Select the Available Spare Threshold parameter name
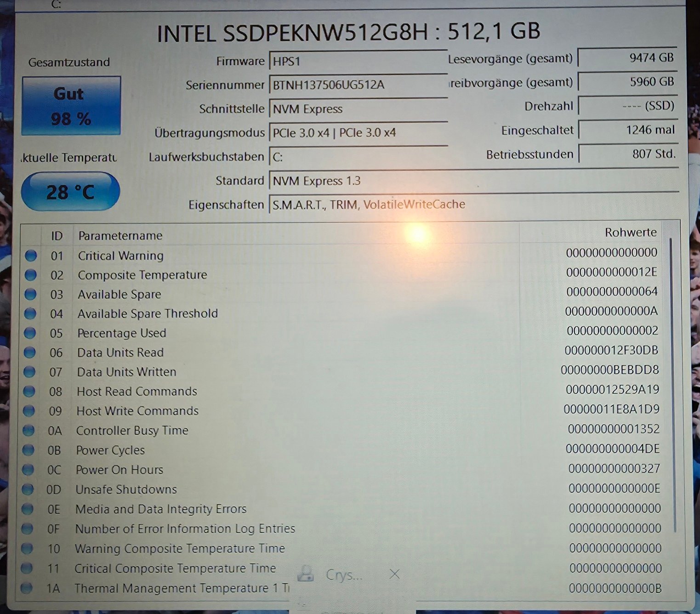The height and width of the screenshot is (614, 700). coord(148,313)
